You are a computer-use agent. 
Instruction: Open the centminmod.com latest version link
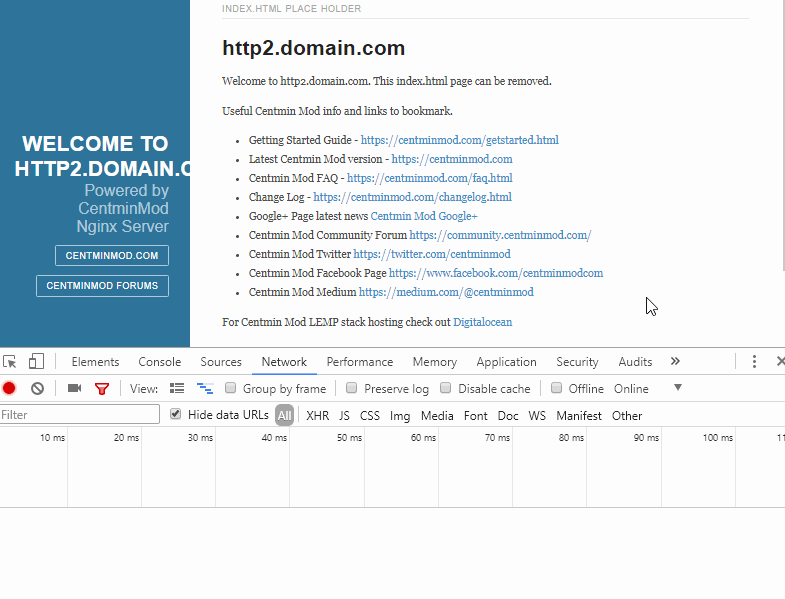click(x=452, y=159)
